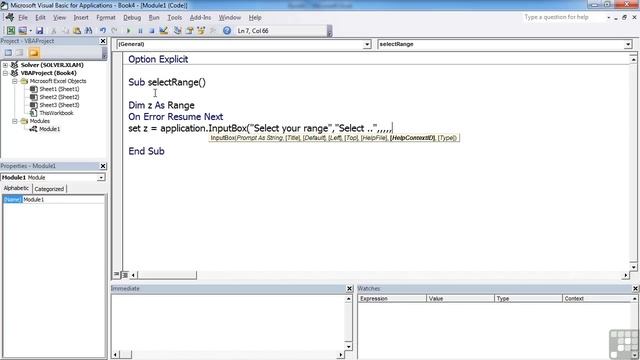This screenshot has width=640, height=360.
Task: Click the Copy icon in toolbar
Action: [x=65, y=31]
